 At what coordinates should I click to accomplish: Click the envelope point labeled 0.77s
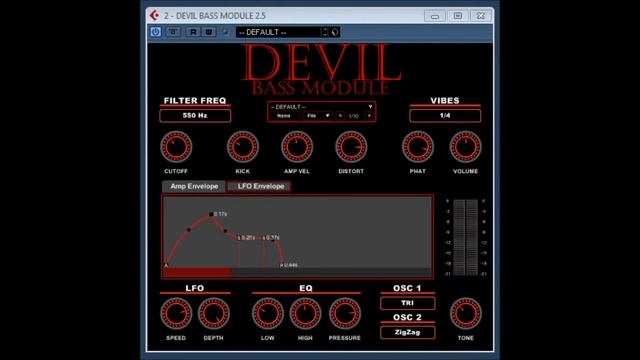[264, 238]
